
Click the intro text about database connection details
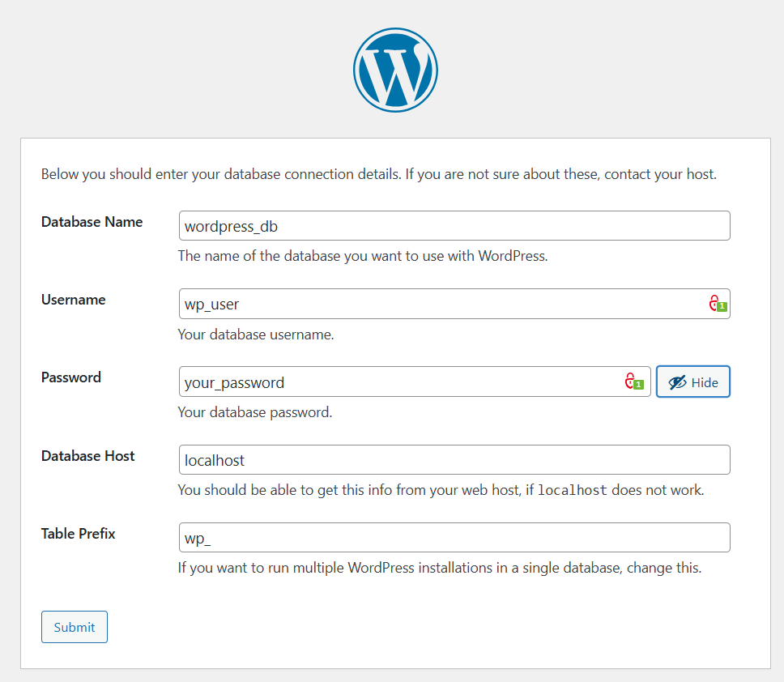pos(378,174)
